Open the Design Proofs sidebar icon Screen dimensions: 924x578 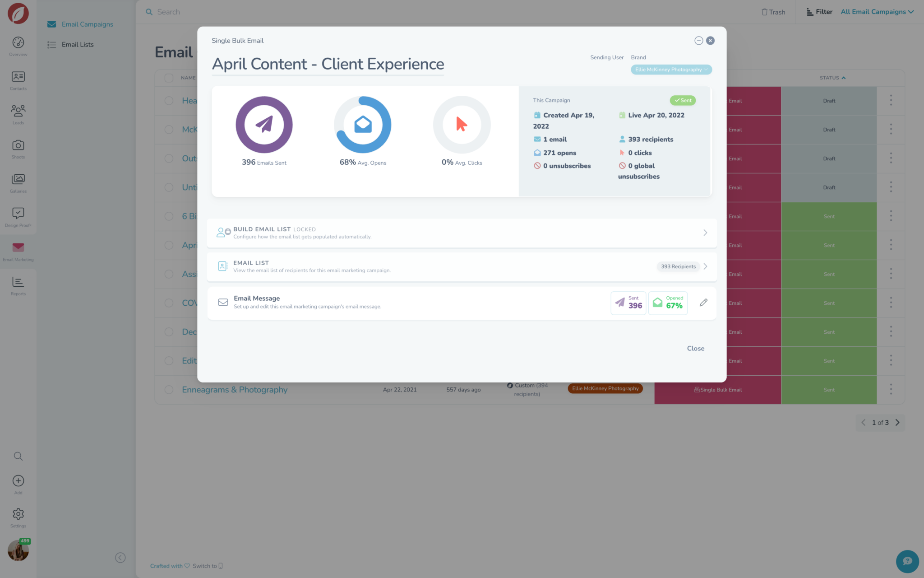pyautogui.click(x=18, y=213)
